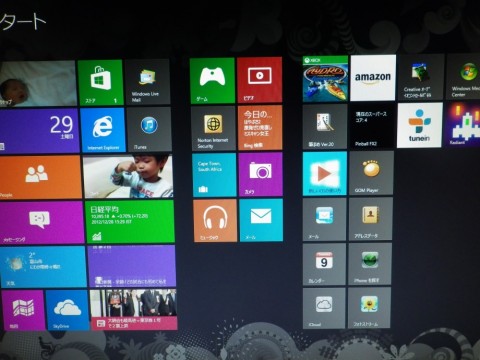The image size is (480, 360).
Task: Open the Camera tile
Action: coord(260,174)
